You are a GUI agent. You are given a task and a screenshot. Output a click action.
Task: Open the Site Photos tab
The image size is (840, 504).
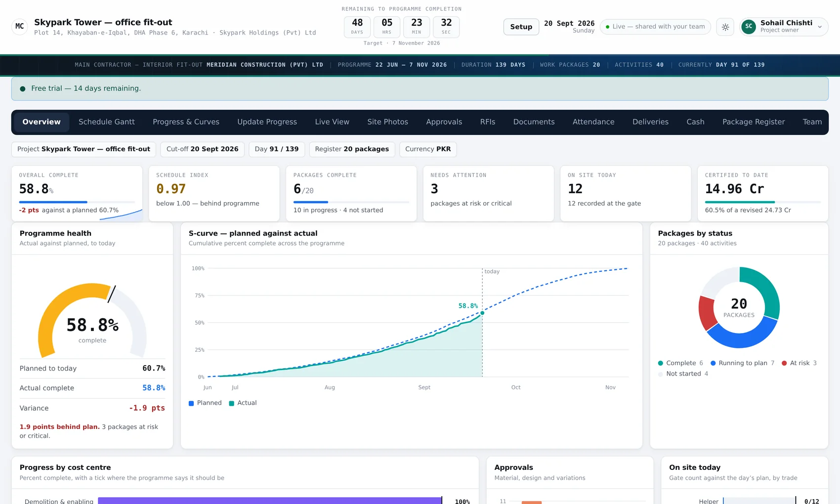pyautogui.click(x=387, y=122)
